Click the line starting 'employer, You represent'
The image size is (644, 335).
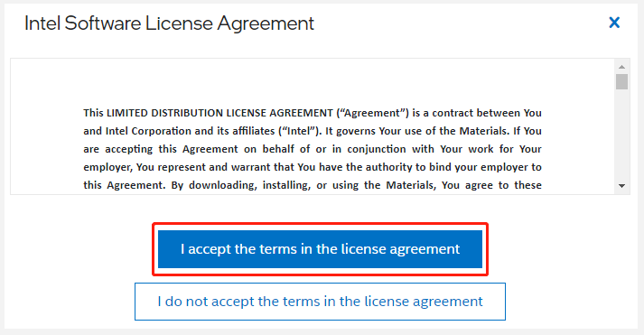pos(313,167)
